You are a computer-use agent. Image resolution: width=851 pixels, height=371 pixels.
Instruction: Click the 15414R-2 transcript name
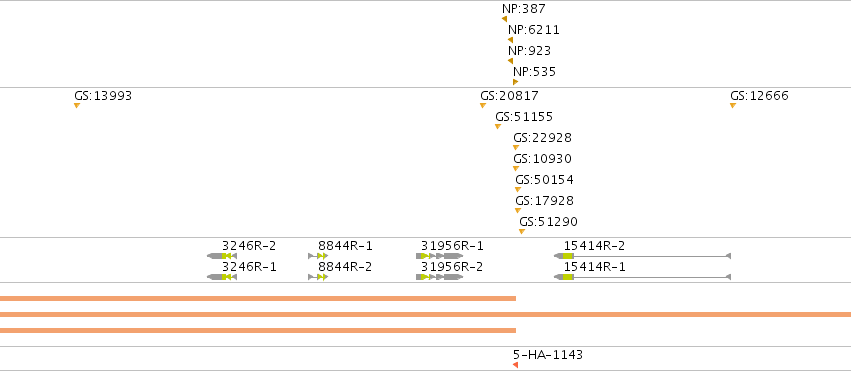click(x=595, y=246)
